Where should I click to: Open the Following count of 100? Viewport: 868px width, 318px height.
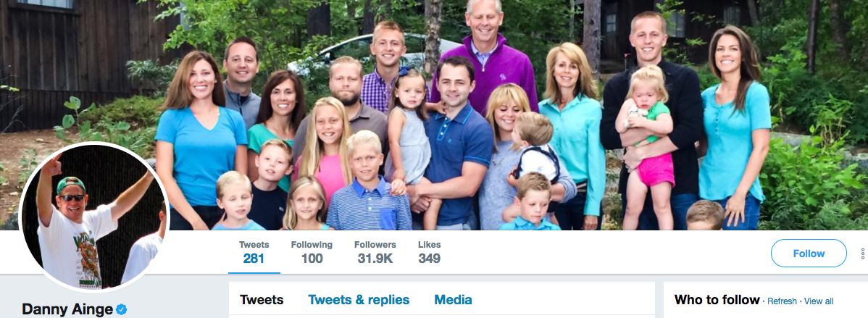tap(312, 251)
